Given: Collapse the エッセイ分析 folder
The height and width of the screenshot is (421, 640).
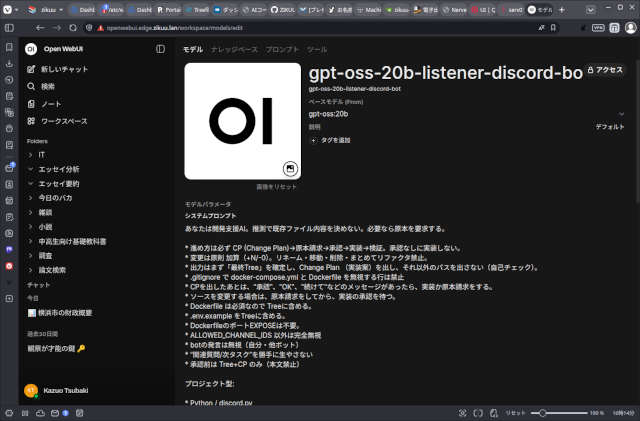Looking at the screenshot, I should [31, 170].
